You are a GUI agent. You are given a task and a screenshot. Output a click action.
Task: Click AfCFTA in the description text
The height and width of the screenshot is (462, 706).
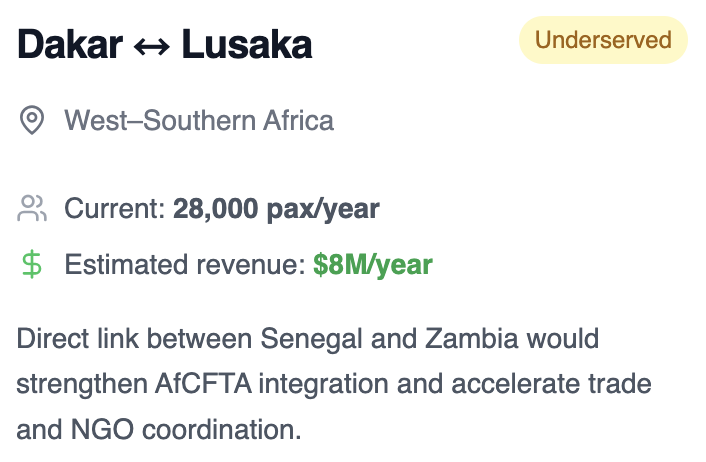click(203, 384)
